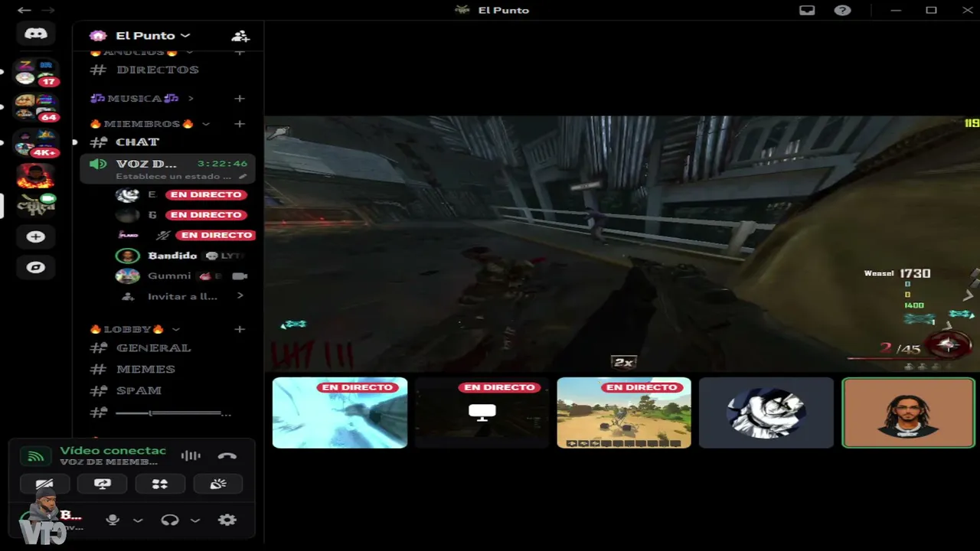
Task: Toggle the camera on
Action: click(44, 484)
